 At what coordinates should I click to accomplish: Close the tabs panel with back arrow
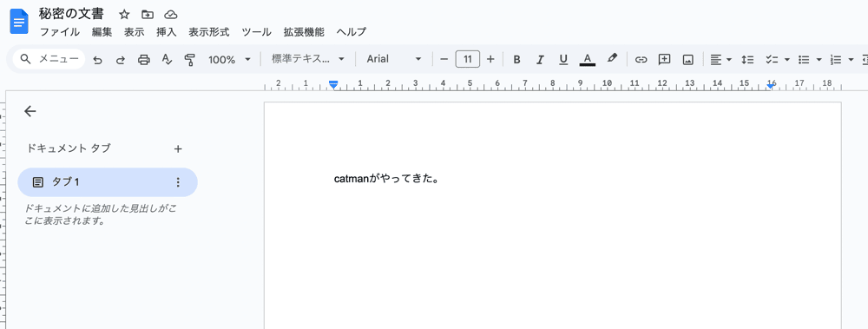tap(30, 111)
